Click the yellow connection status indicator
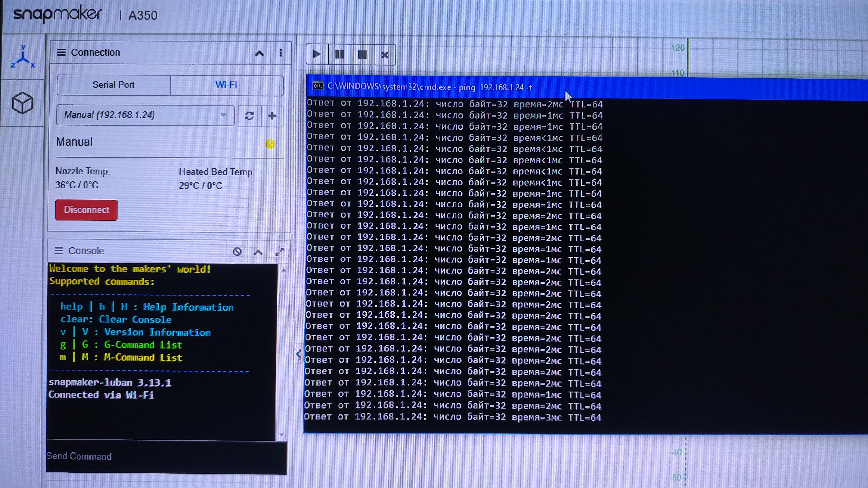The image size is (868, 488). 270,144
